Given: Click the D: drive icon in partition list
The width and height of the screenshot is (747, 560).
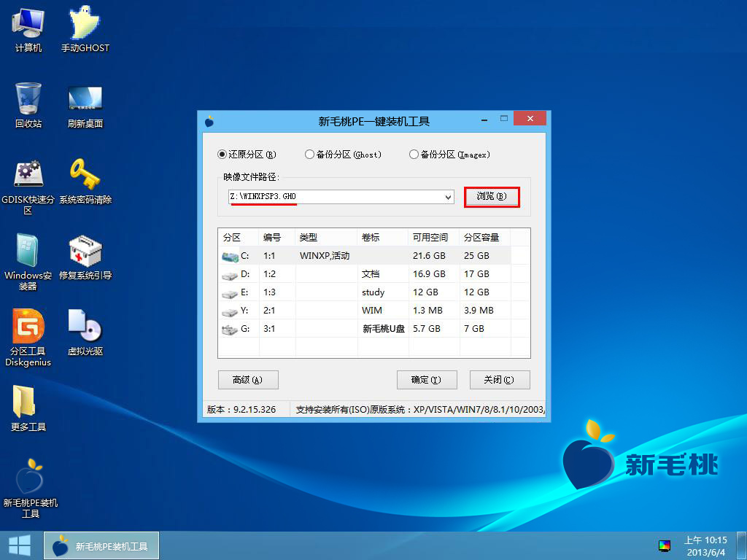Looking at the screenshot, I should [230, 275].
